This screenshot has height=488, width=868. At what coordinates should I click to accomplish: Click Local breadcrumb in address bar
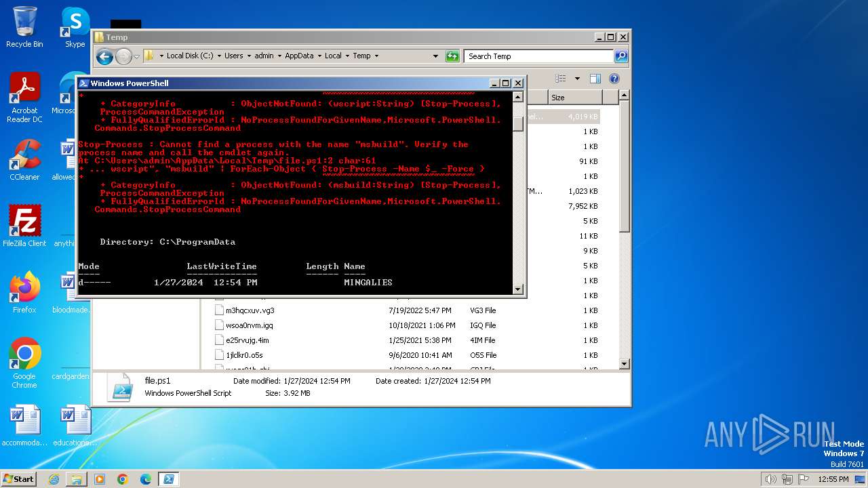pos(333,56)
